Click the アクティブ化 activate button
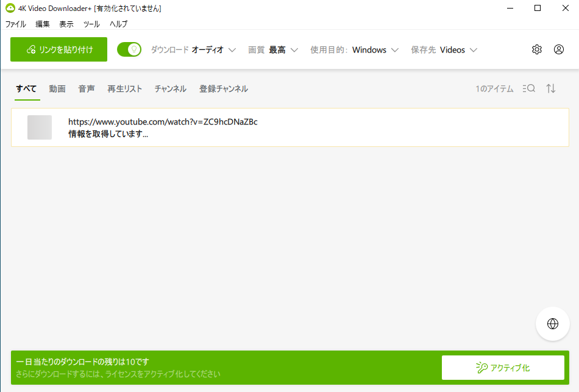579x392 pixels. [x=503, y=368]
